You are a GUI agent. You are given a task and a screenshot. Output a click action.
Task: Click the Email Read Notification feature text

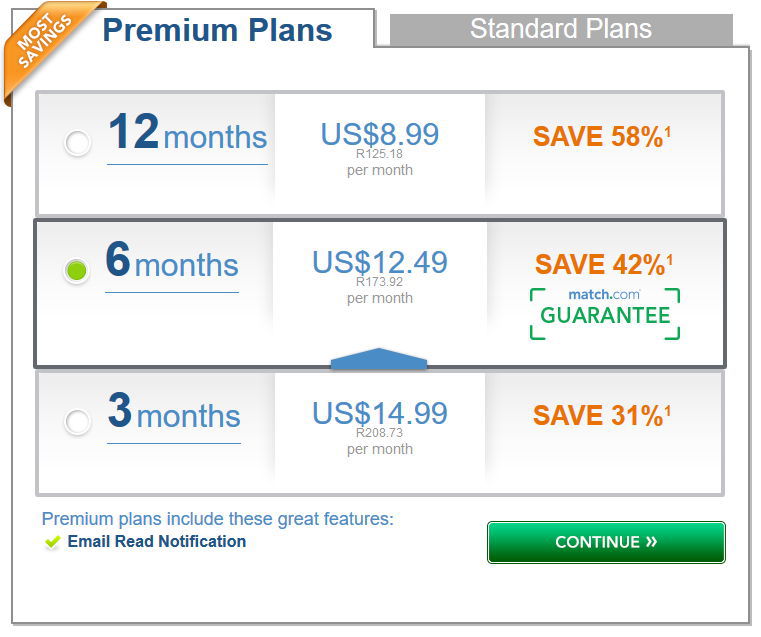(x=157, y=541)
